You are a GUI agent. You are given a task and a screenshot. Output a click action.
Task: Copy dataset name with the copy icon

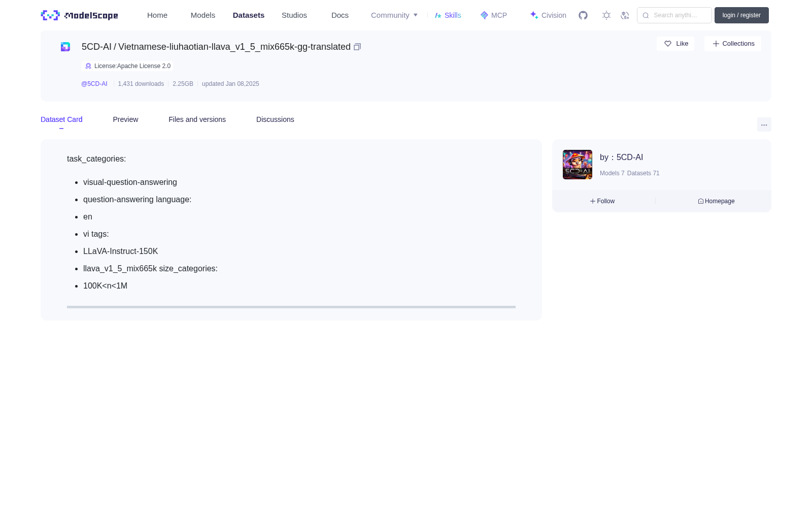click(357, 47)
